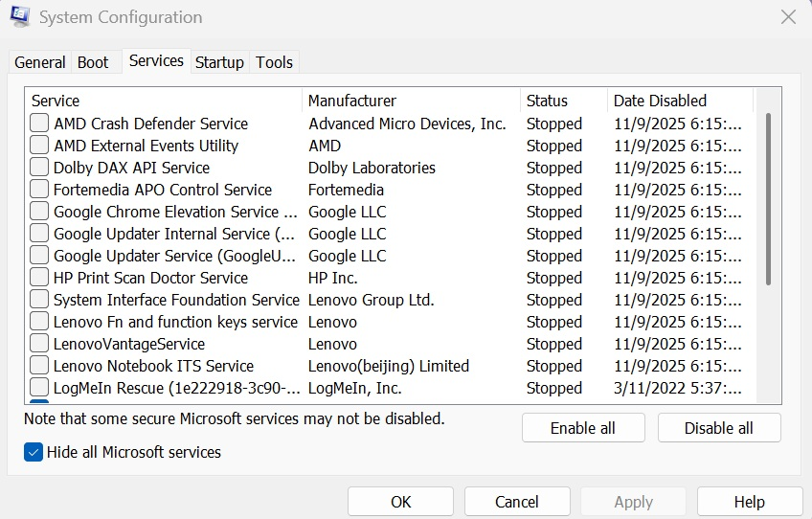The height and width of the screenshot is (519, 812).
Task: Check the Lenovo Fn and function keys checkbox
Action: pos(39,321)
